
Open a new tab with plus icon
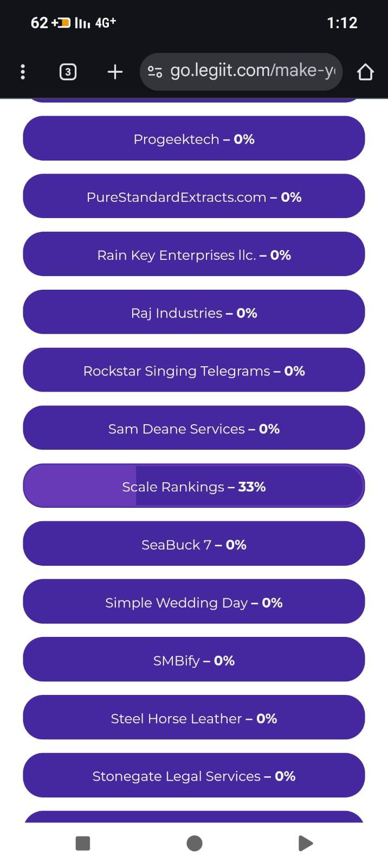115,72
